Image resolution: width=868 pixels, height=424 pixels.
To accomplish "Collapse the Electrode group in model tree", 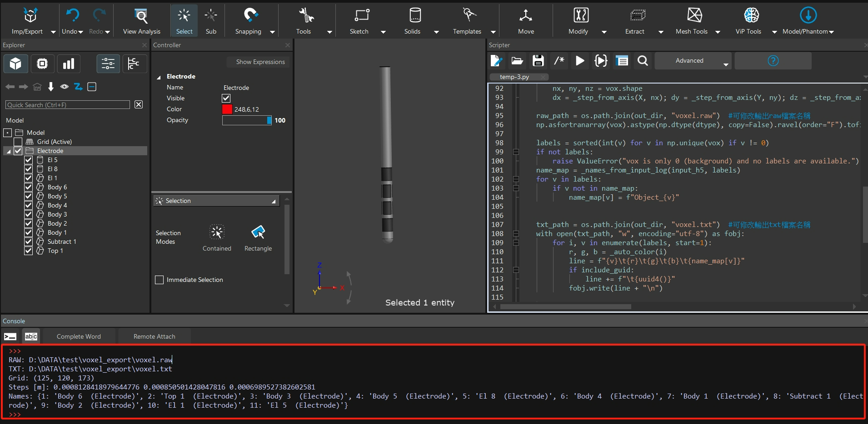I will (x=8, y=151).
